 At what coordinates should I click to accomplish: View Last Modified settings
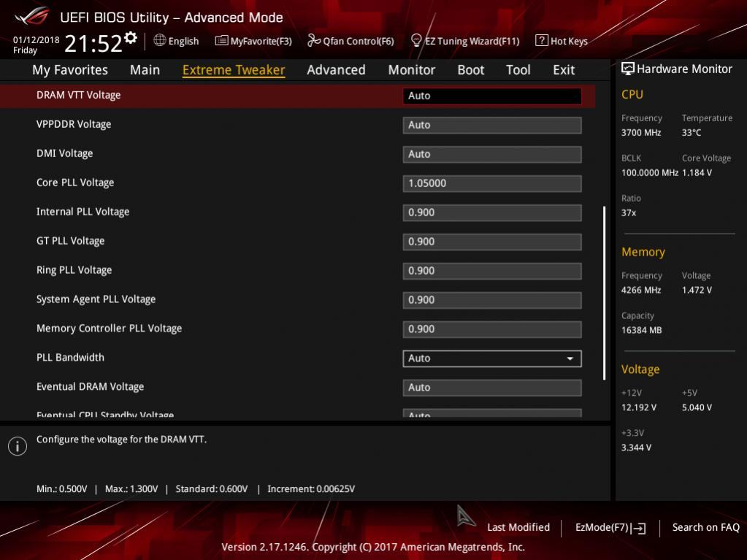tap(518, 527)
